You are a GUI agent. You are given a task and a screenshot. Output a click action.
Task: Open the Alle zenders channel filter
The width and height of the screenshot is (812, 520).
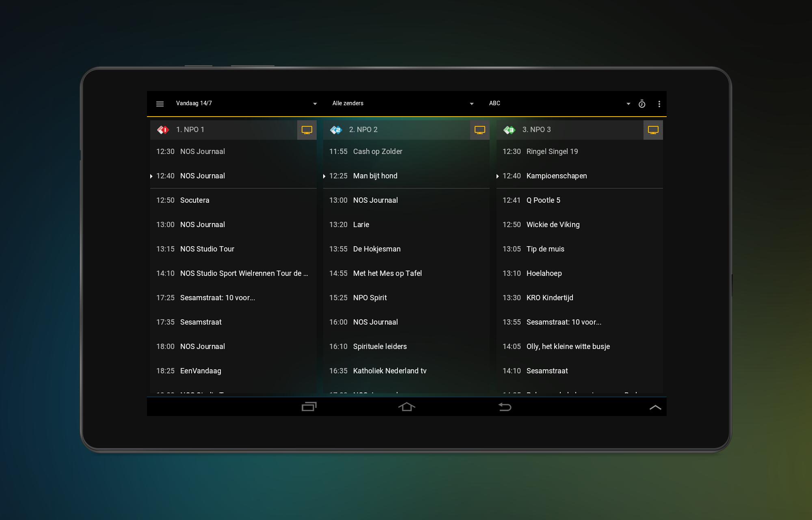pyautogui.click(x=402, y=104)
